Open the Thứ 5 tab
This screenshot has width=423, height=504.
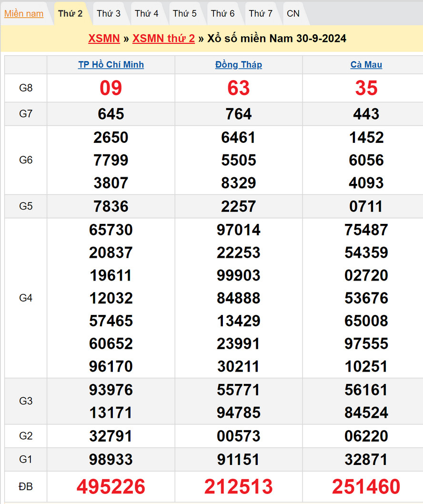tap(185, 14)
